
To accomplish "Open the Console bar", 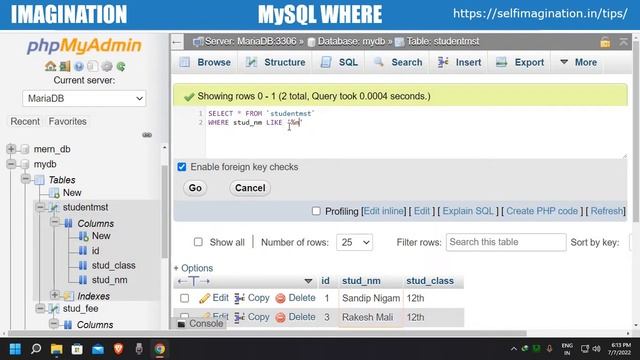I will [x=201, y=324].
